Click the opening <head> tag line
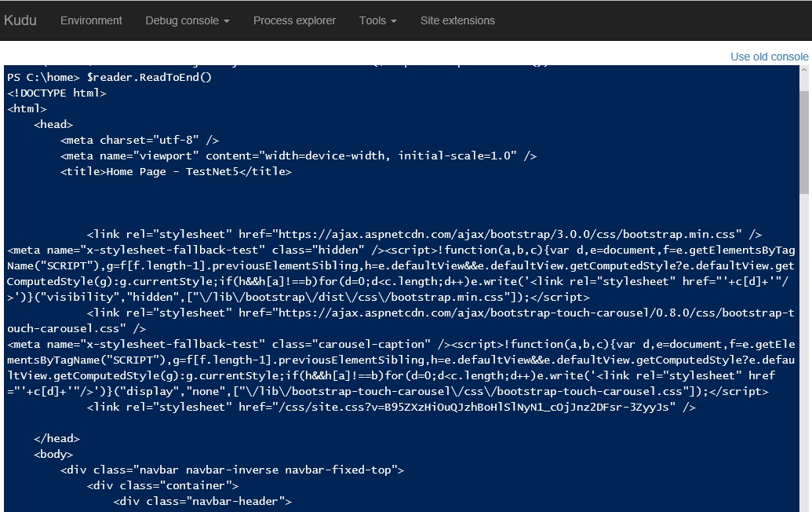Image resolution: width=812 pixels, height=512 pixels. (x=53, y=124)
